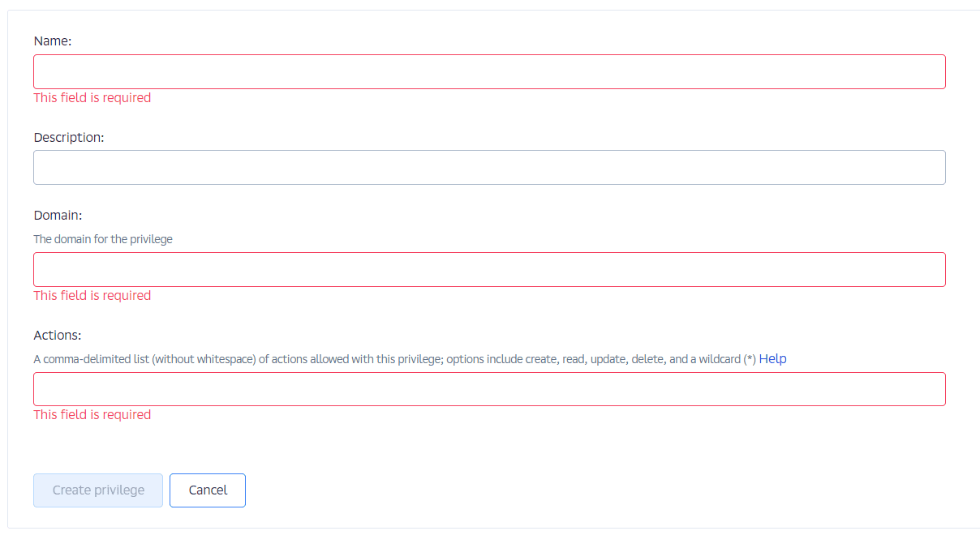The image size is (980, 548).
Task: Place cursor in the empty red-bordered Name box
Action: (x=489, y=72)
